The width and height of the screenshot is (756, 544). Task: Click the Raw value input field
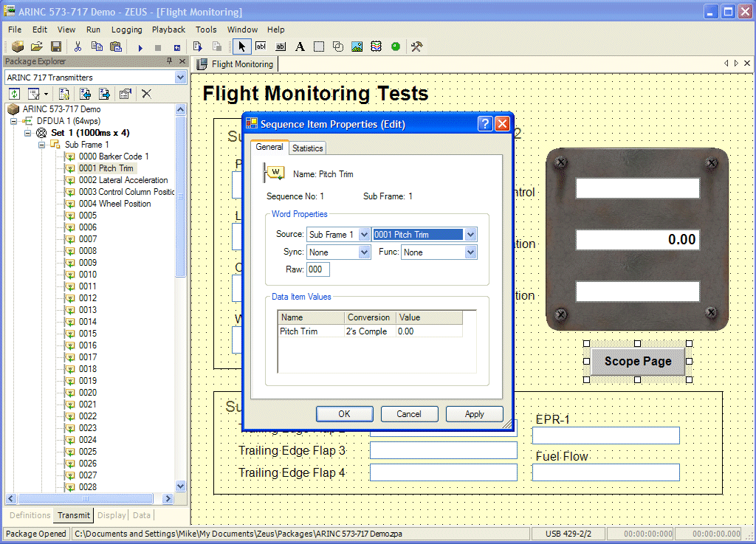pos(318,269)
